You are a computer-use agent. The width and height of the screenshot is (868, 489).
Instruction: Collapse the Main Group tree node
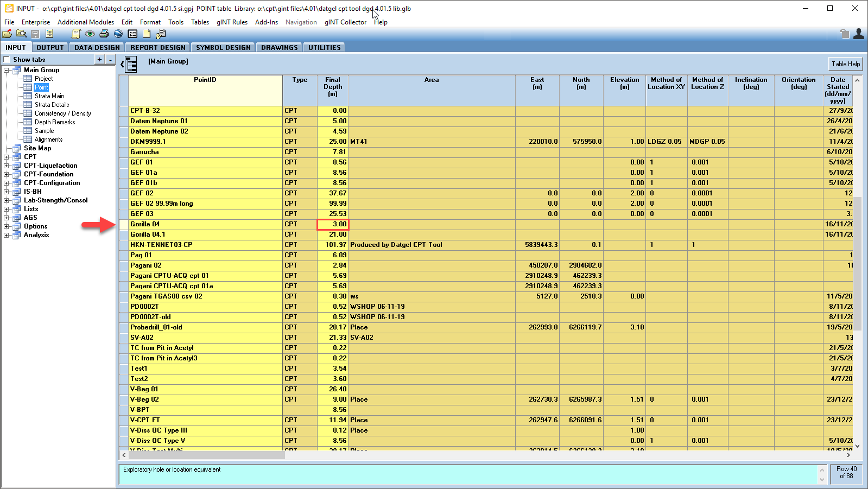[7, 70]
